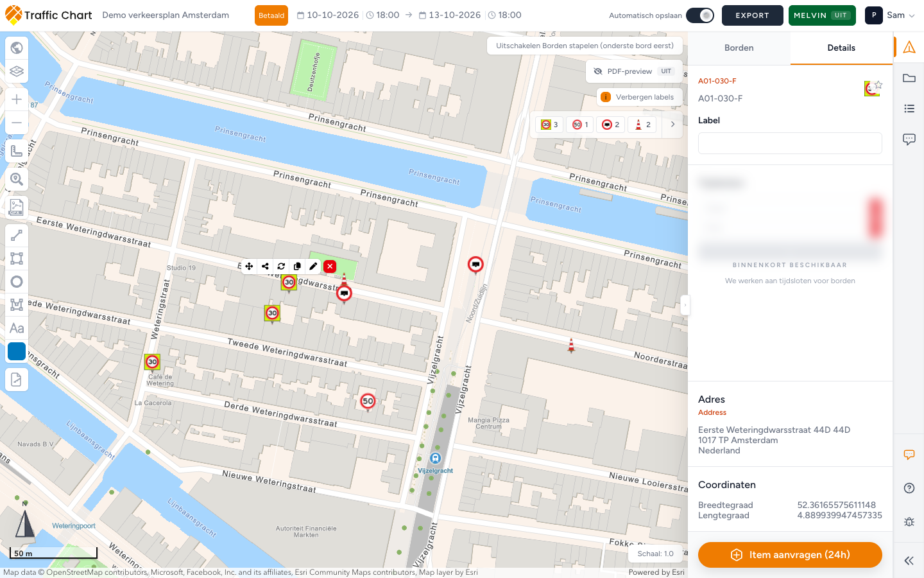Mark sign A01-030-F as favorite star
This screenshot has height=578, width=924.
tap(878, 85)
